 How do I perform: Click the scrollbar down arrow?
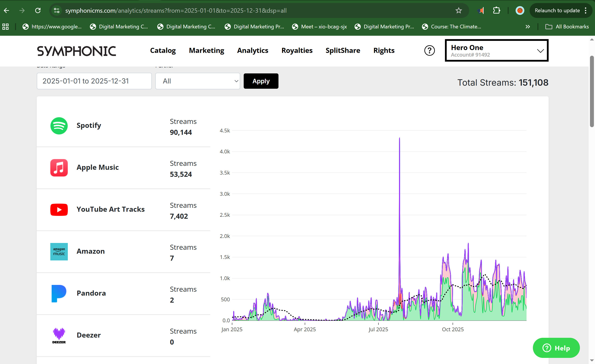point(592,360)
